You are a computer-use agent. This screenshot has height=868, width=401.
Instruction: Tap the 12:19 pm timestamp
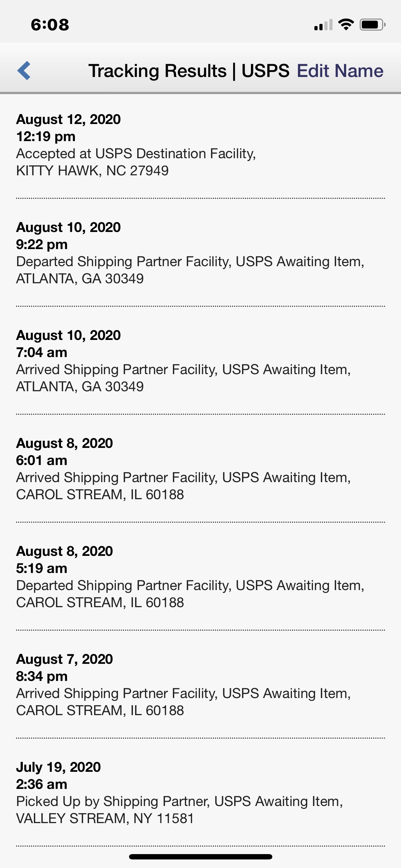[x=46, y=136]
